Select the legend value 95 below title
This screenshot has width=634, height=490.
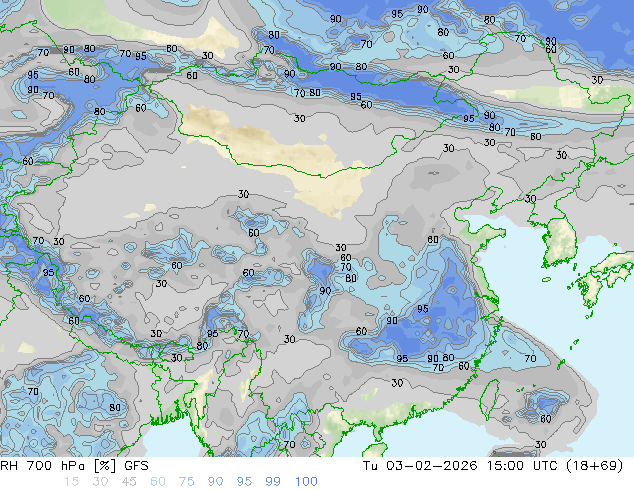click(x=244, y=482)
